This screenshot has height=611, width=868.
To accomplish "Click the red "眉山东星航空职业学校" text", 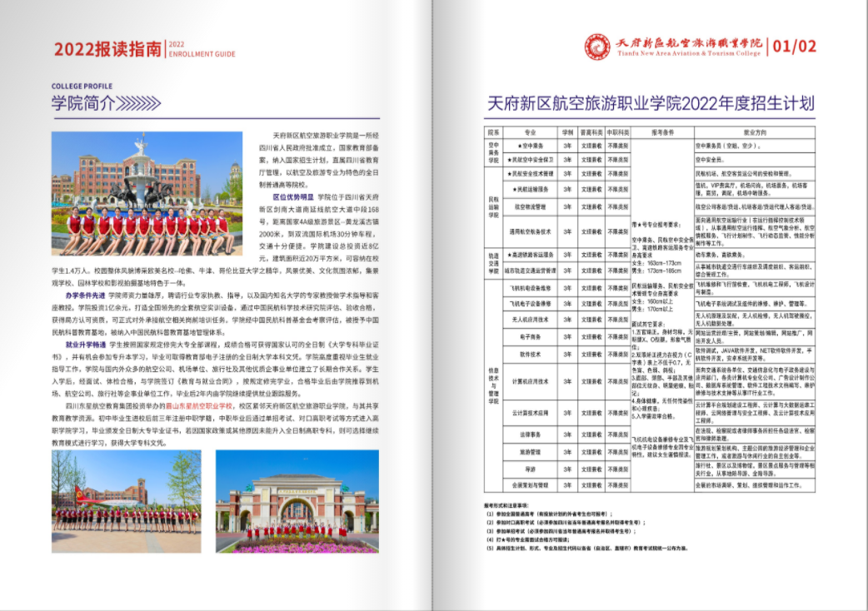I will [x=199, y=406].
